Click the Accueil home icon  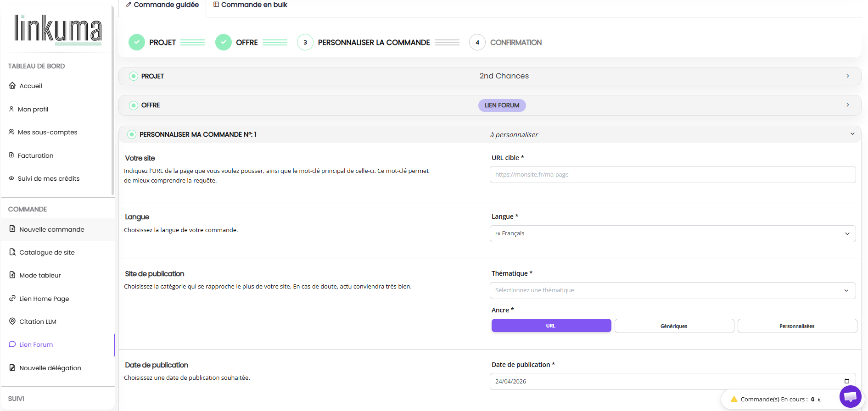pos(12,86)
